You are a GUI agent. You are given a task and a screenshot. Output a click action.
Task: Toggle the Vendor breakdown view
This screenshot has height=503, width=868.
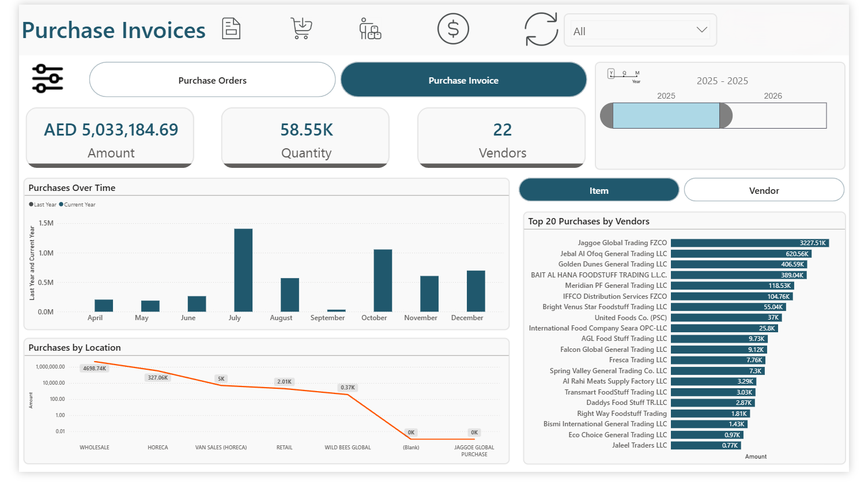pos(764,190)
